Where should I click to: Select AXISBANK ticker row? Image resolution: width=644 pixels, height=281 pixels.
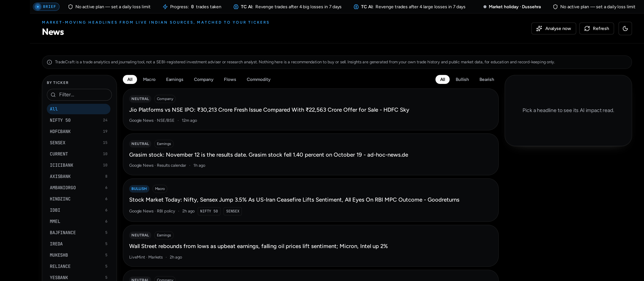78,176
